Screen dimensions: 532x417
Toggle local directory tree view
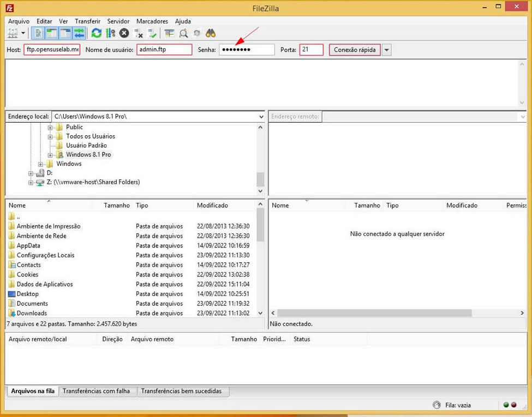pyautogui.click(x=52, y=33)
